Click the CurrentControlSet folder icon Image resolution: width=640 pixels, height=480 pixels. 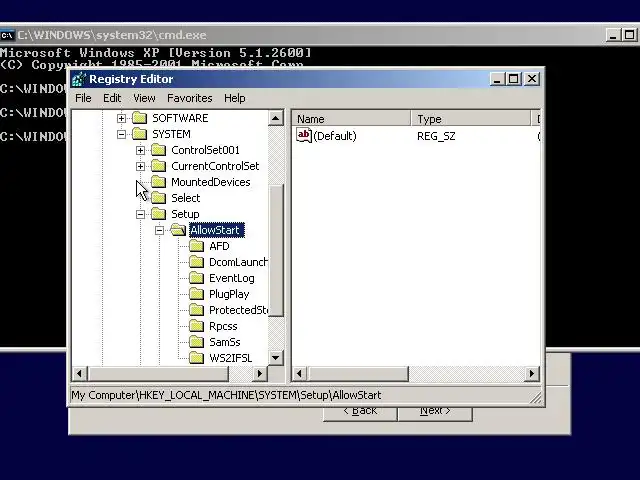click(x=158, y=166)
